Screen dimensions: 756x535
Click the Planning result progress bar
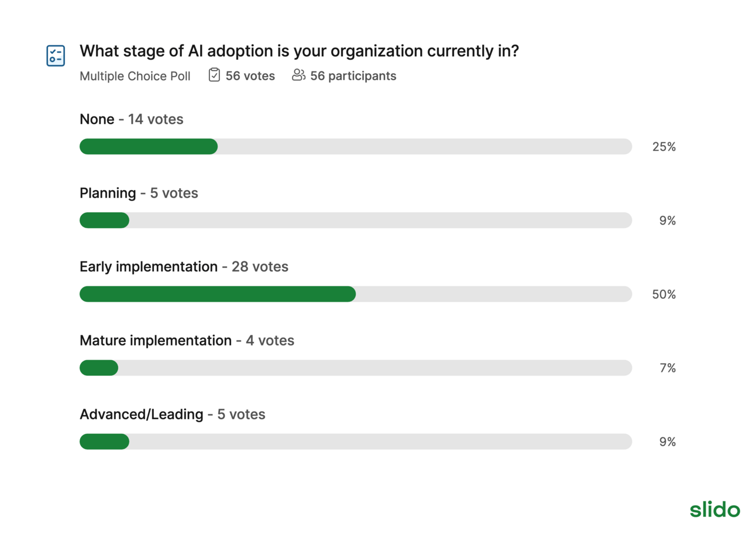[356, 220]
